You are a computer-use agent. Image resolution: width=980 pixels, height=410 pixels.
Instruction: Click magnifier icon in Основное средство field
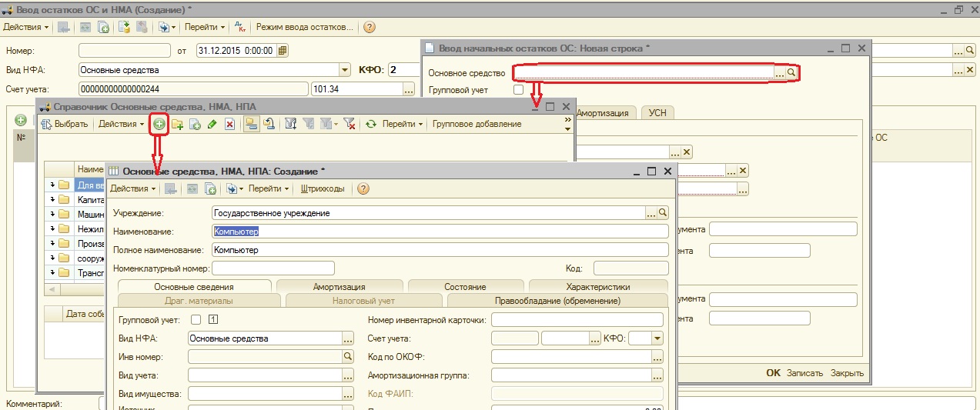point(791,73)
